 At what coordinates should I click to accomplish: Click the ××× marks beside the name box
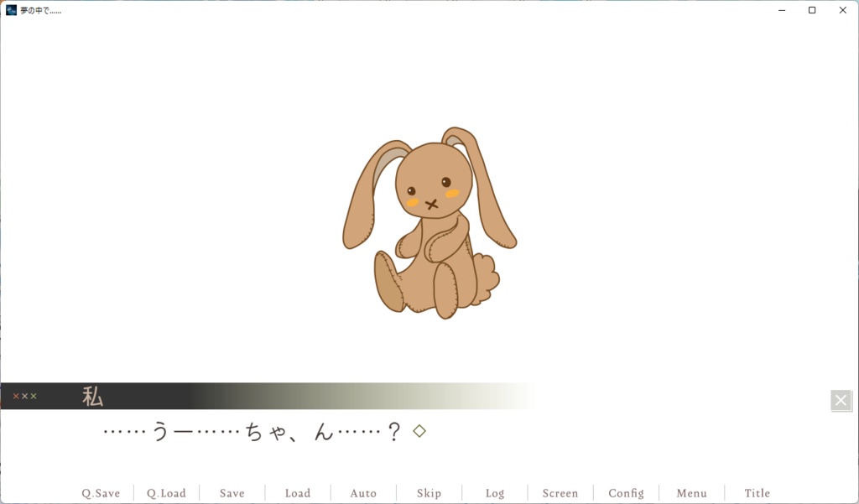(x=23, y=396)
